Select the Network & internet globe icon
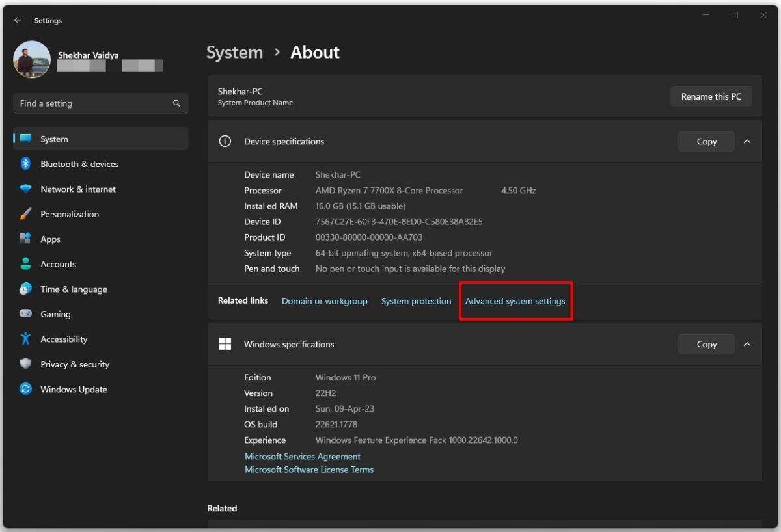 point(25,189)
